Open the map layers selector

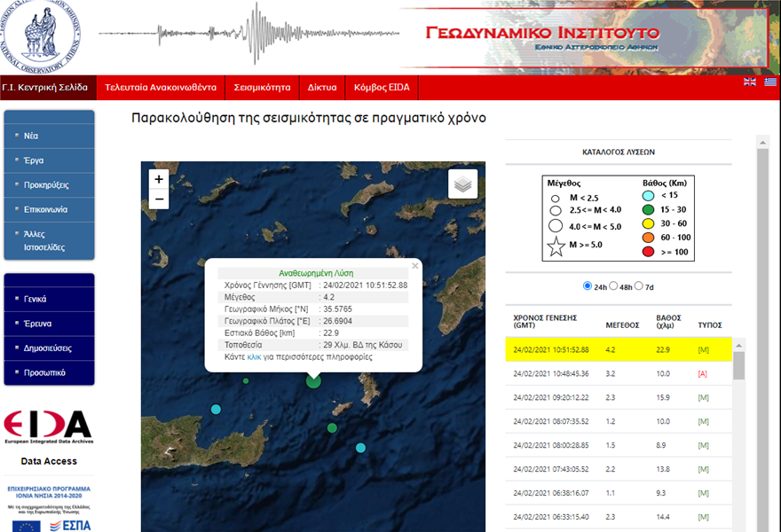click(x=462, y=184)
